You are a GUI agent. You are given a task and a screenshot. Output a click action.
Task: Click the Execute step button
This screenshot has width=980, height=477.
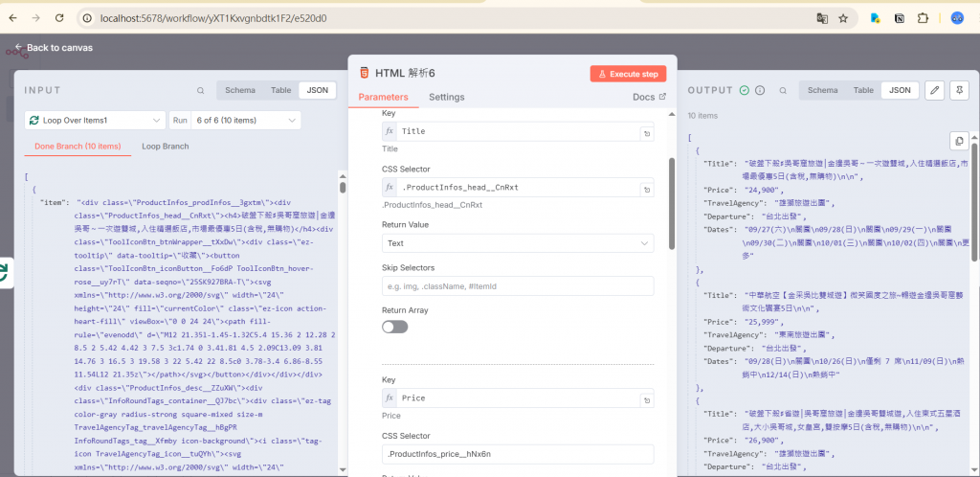[x=628, y=74]
